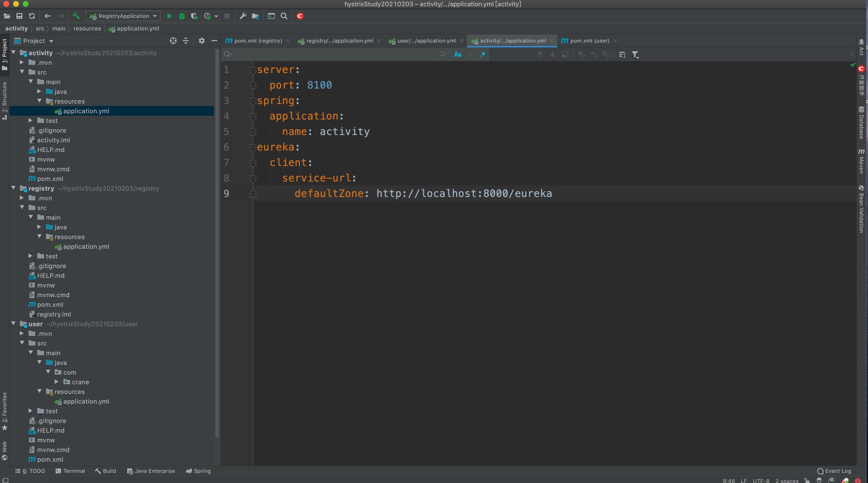Expand the test folder under registry
868x483 pixels.
point(31,256)
